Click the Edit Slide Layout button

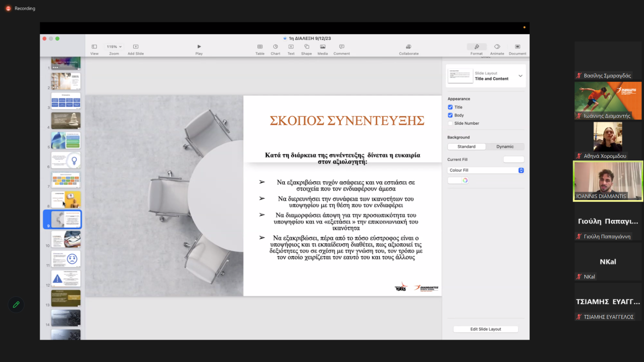pos(485,329)
